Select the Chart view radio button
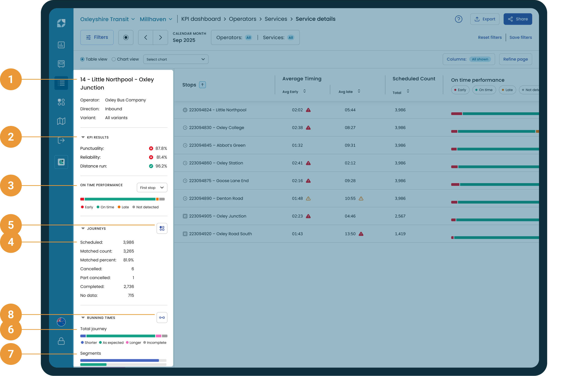588x376 pixels. pyautogui.click(x=114, y=59)
